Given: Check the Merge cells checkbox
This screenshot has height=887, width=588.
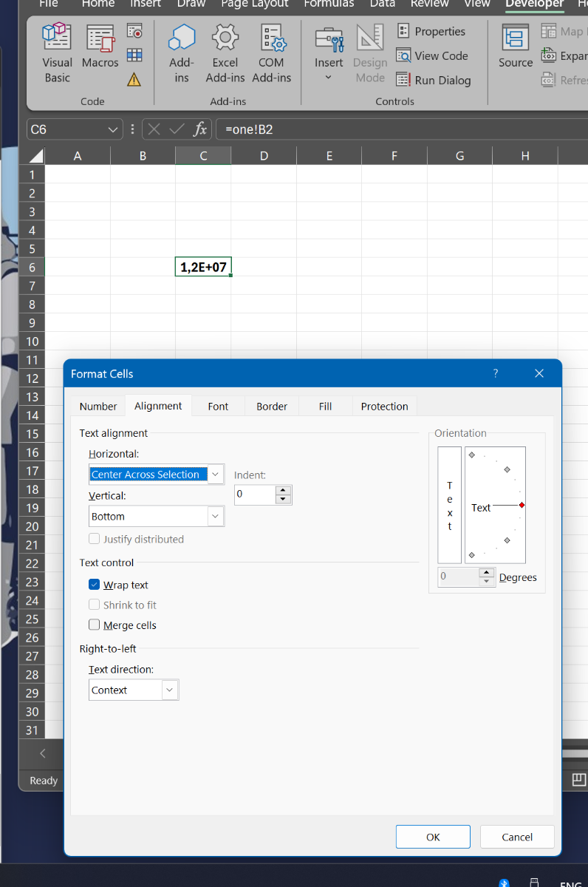Looking at the screenshot, I should [x=95, y=625].
